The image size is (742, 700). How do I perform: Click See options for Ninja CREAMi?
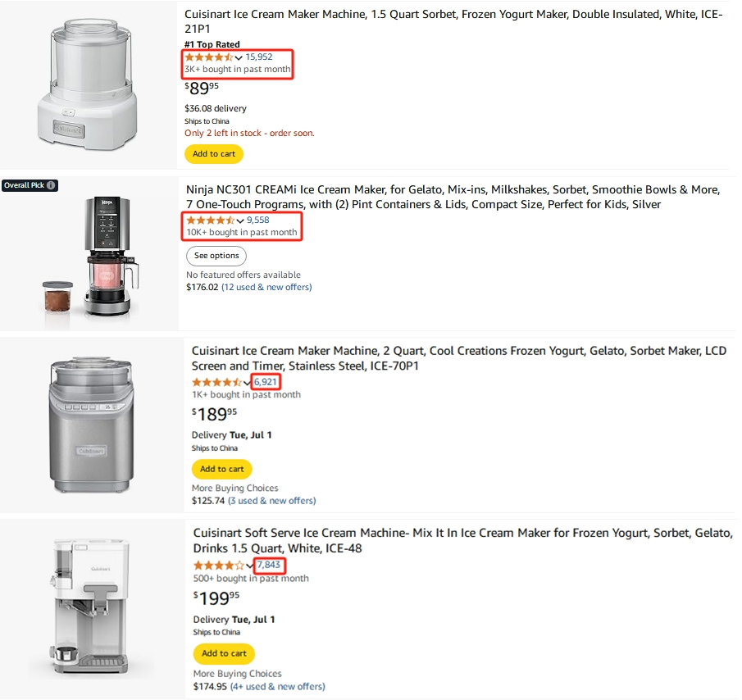pos(216,256)
